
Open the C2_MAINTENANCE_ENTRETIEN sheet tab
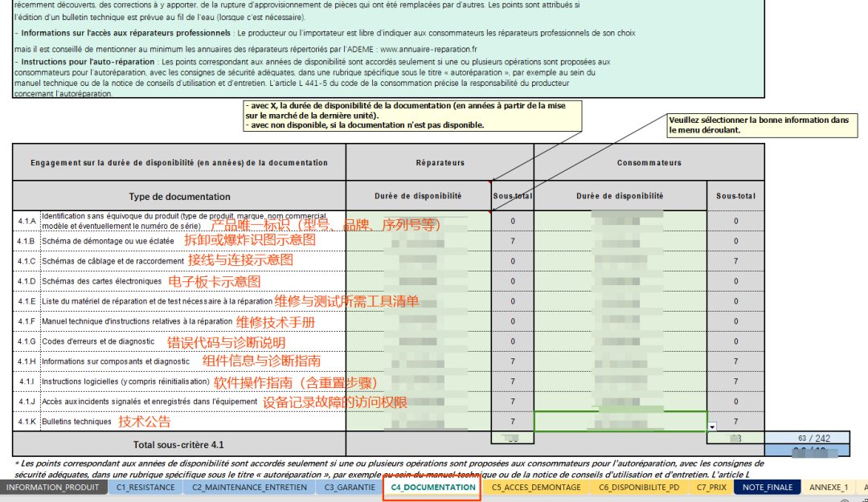click(x=249, y=487)
